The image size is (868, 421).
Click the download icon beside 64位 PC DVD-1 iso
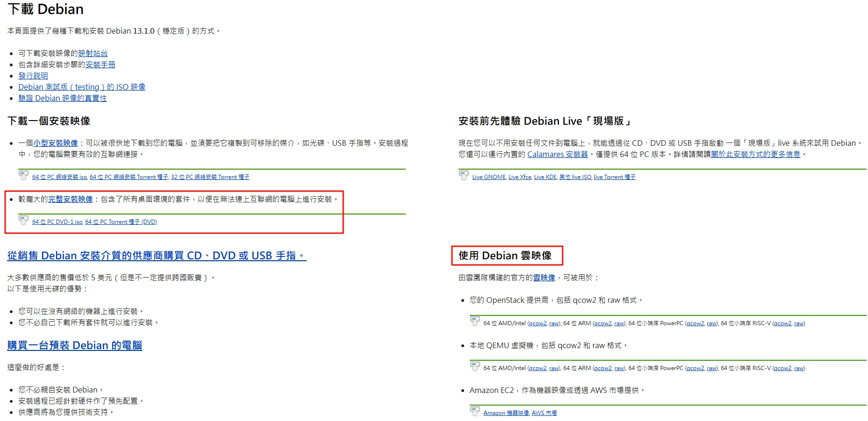click(x=23, y=220)
